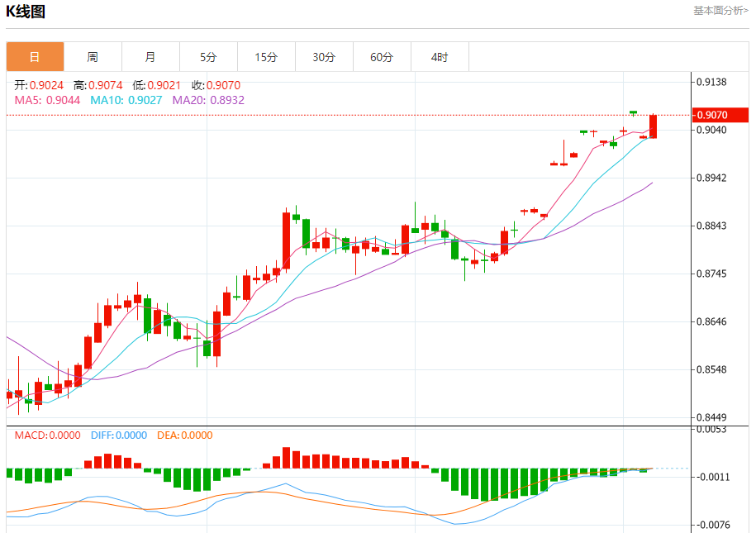Click the 0.8745 price axis label

point(711,274)
